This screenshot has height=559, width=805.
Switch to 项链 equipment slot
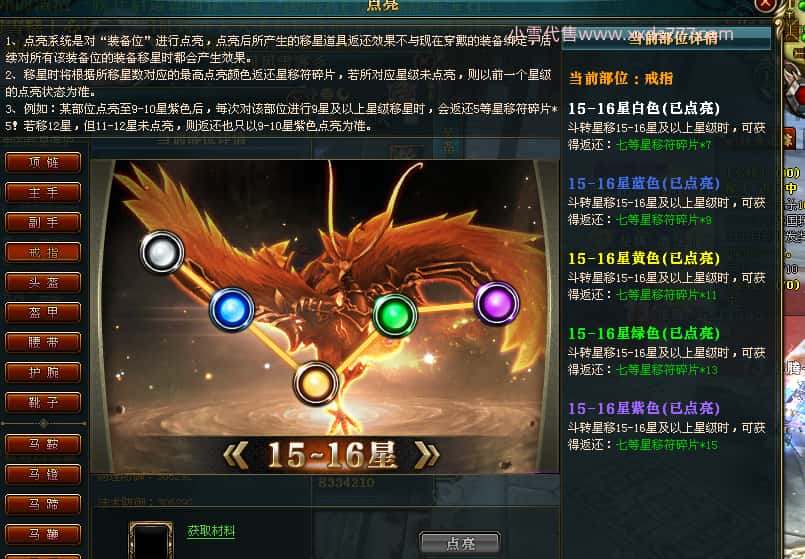pyautogui.click(x=43, y=163)
